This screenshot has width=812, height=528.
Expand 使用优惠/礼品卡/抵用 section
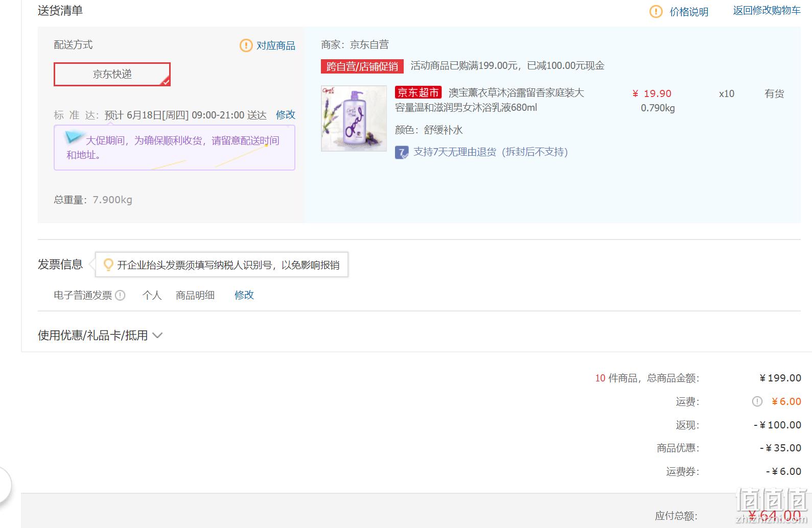point(100,335)
